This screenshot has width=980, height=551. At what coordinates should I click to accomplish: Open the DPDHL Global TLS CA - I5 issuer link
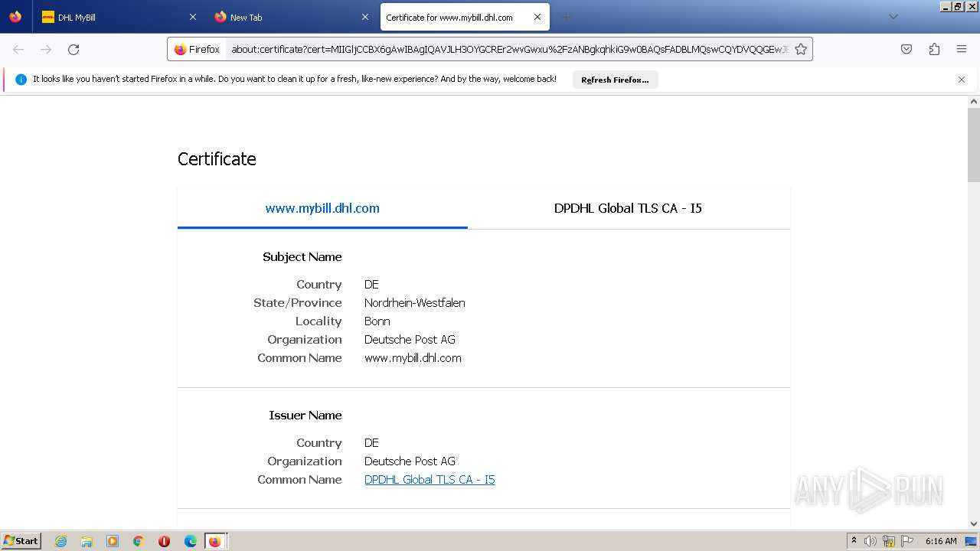(x=430, y=480)
